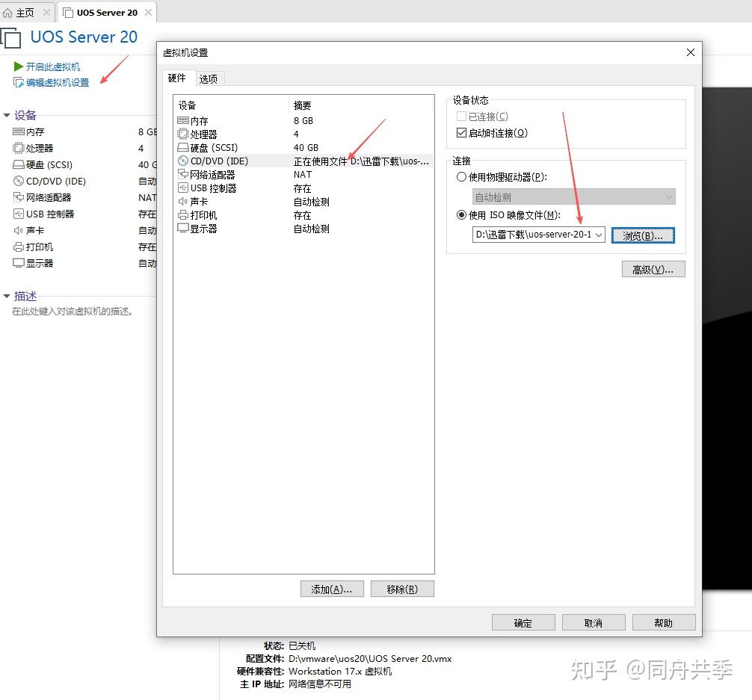Select the CD/DVD (IDE) device entry
Viewport: 752px width, 700px height.
[212, 160]
